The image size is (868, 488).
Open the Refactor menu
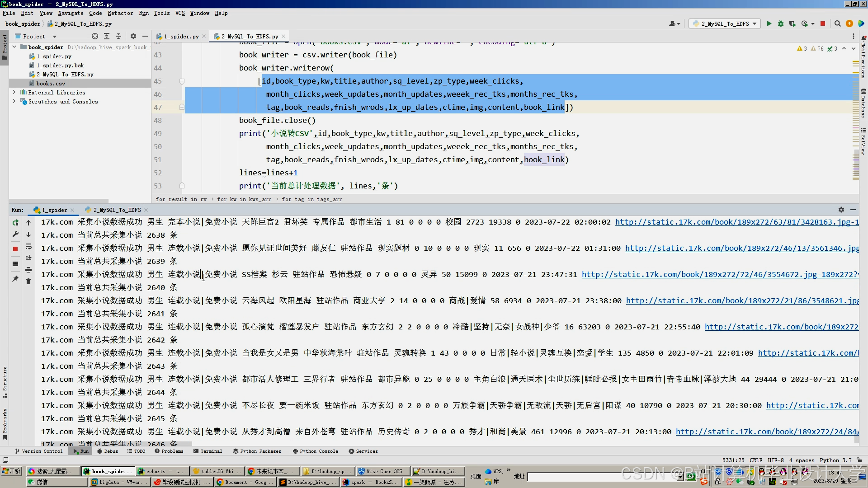pos(120,13)
